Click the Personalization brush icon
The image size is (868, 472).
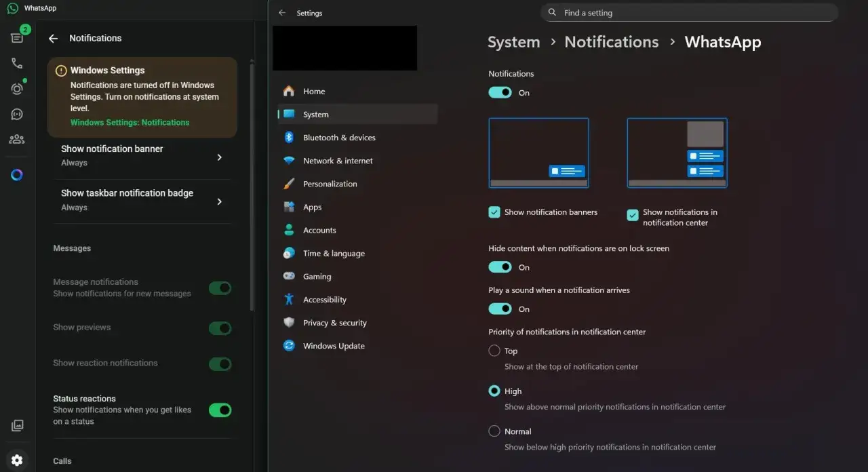(289, 184)
